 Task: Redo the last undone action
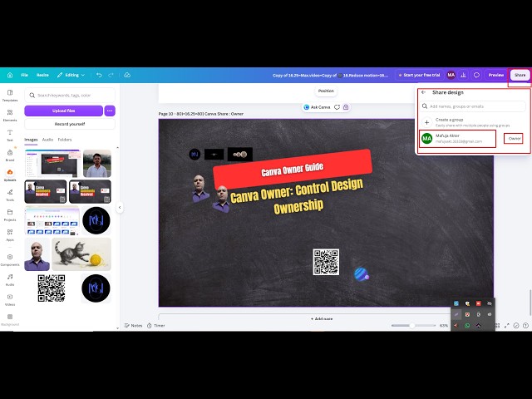tap(111, 75)
